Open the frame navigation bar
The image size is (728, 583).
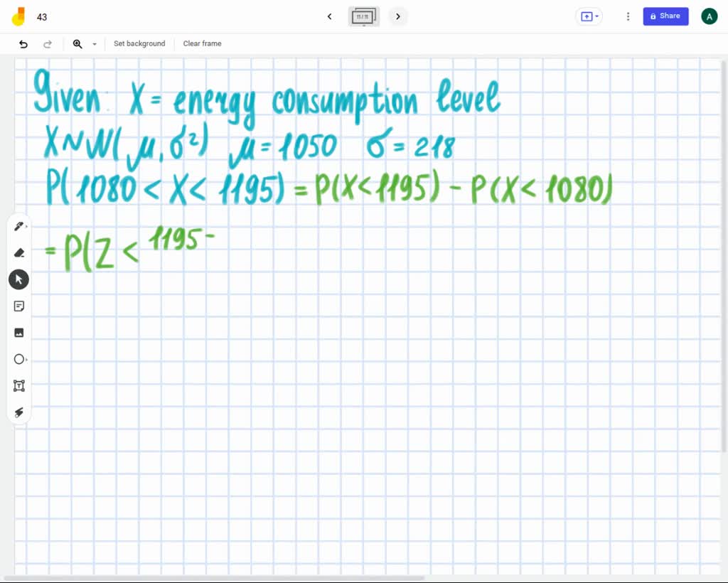pos(363,16)
